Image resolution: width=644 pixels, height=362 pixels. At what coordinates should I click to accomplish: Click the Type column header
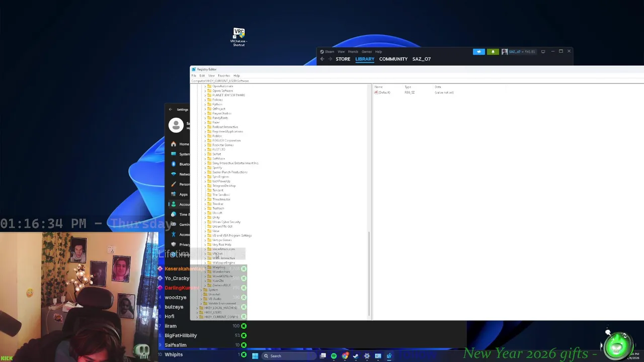tap(408, 87)
